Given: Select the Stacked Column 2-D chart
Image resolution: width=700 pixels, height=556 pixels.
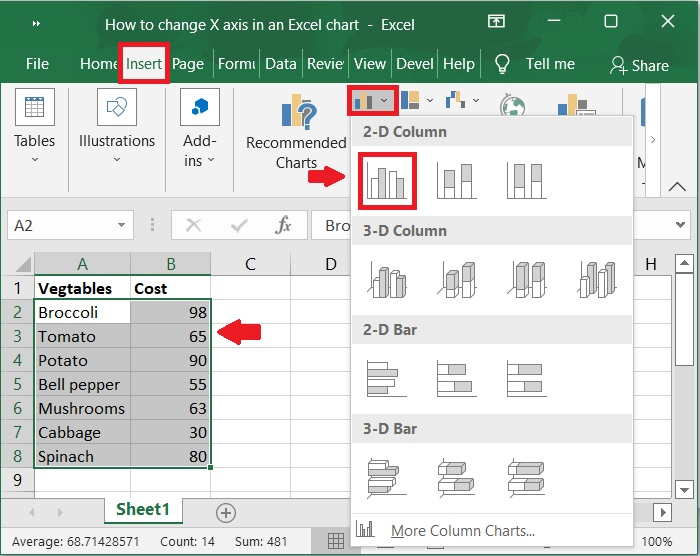Looking at the screenshot, I should click(x=457, y=180).
